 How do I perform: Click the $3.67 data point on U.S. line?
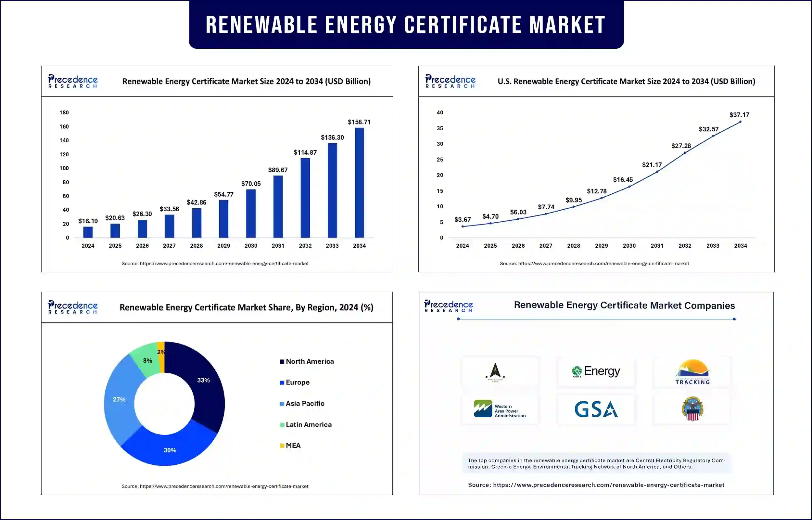(463, 227)
